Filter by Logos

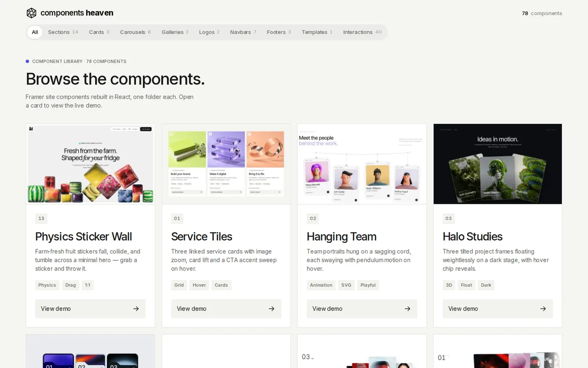pos(209,32)
